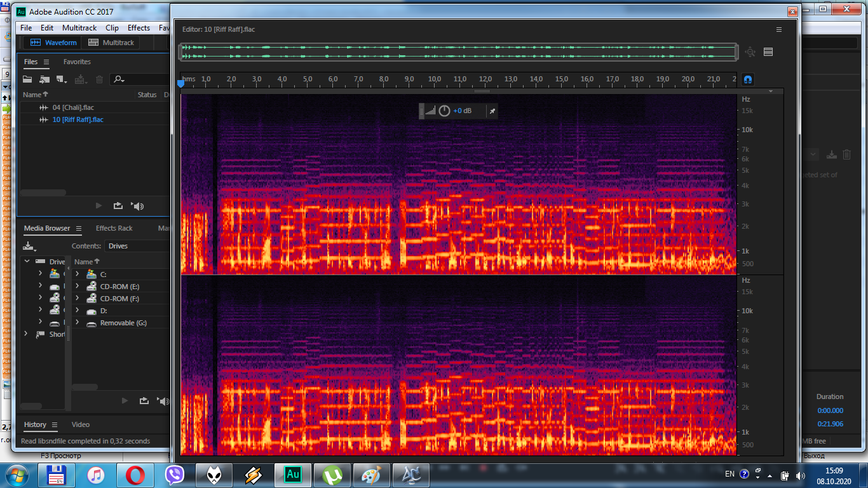Launch Opera from the Windows taskbar
The height and width of the screenshot is (488, 868).
click(135, 475)
